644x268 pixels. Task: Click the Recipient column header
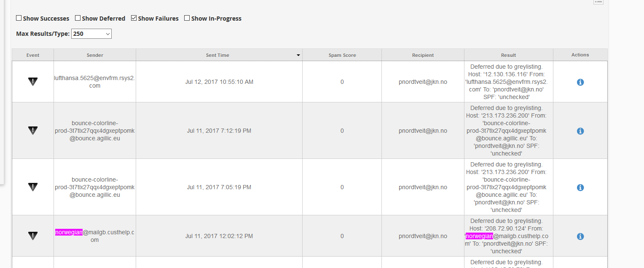(x=423, y=55)
